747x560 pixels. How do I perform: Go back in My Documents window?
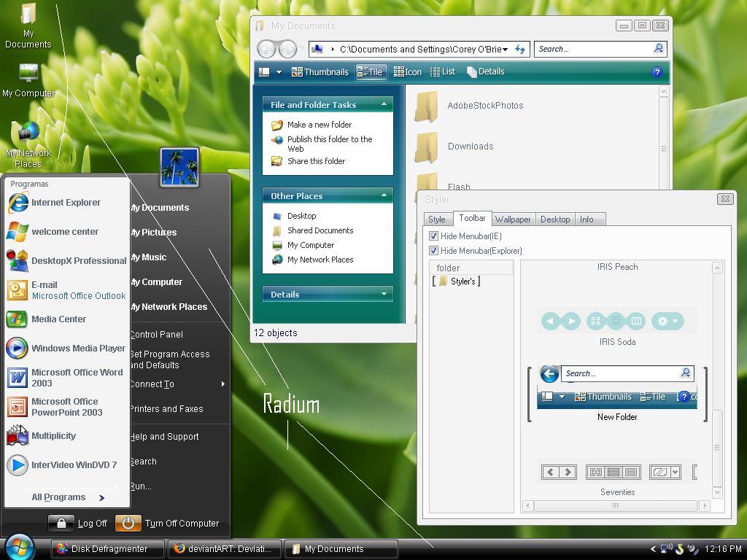click(x=267, y=49)
